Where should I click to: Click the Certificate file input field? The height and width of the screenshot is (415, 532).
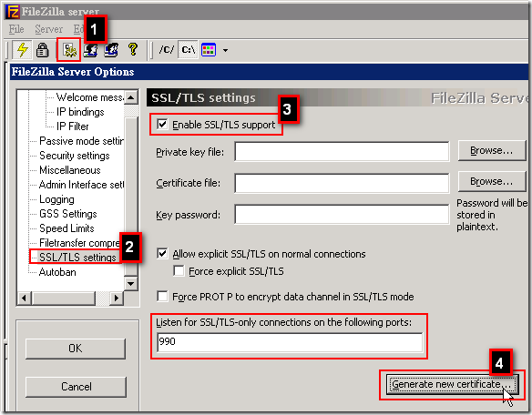[342, 183]
